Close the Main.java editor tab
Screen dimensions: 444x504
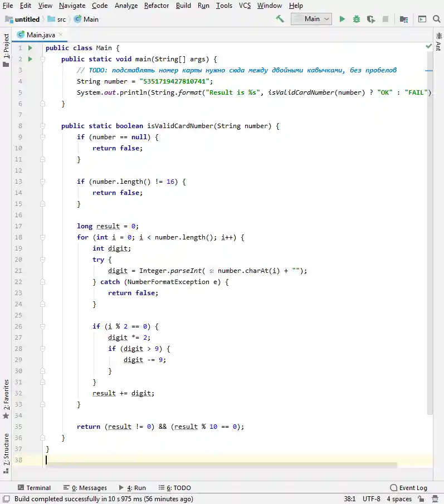pos(60,35)
